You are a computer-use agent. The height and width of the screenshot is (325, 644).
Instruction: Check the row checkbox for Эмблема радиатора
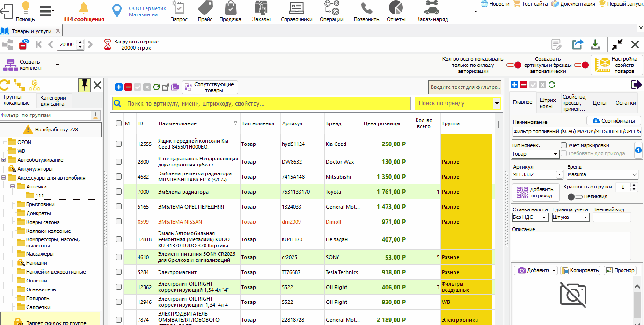pos(118,192)
